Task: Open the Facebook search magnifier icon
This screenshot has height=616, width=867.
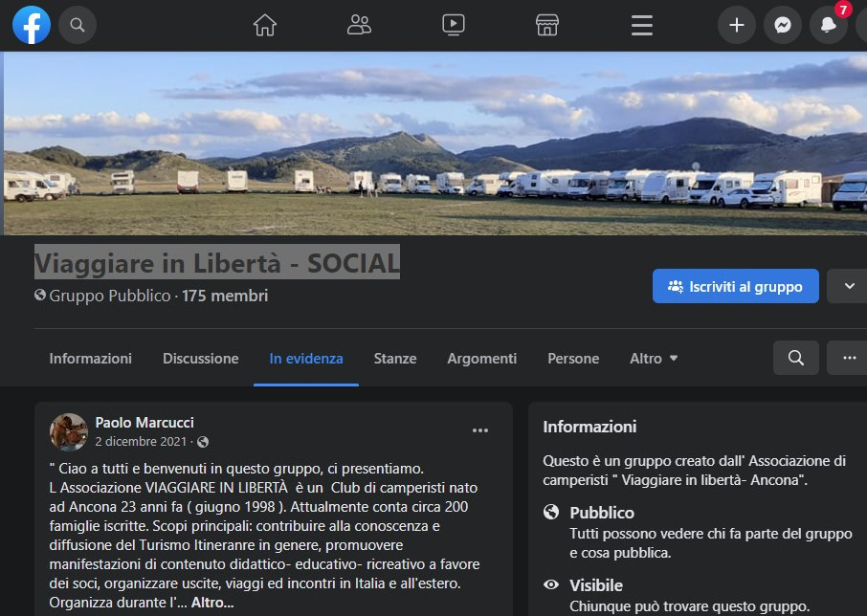Action: (78, 25)
